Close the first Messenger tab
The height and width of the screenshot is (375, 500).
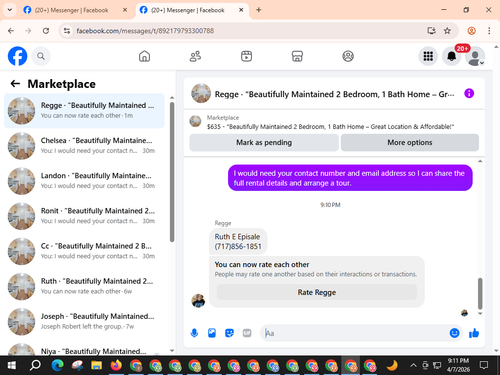pyautogui.click(x=125, y=10)
